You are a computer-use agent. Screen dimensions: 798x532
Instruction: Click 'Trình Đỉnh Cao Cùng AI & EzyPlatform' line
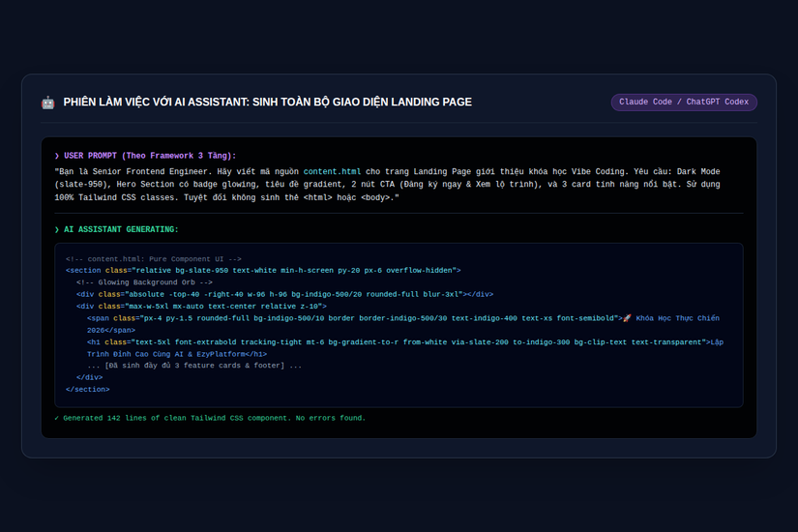(177, 354)
